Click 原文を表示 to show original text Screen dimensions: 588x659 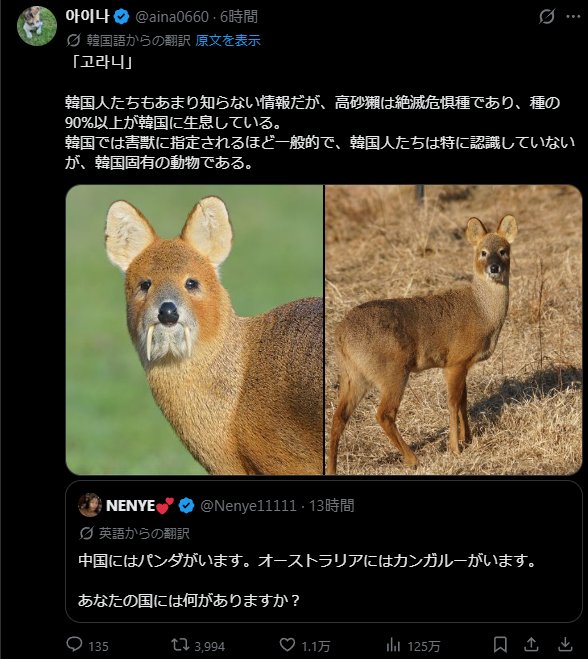pos(228,40)
